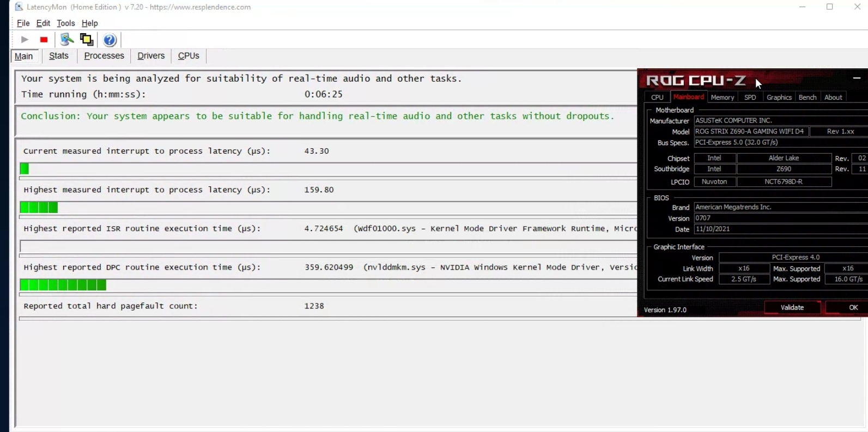
Task: Click the Version 1.97.0 label in CPU-Z
Action: (x=665, y=310)
